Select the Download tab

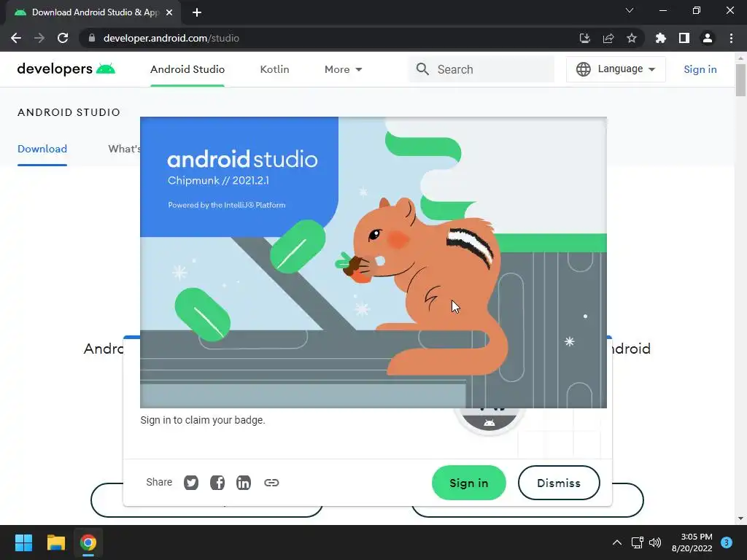[x=42, y=149]
